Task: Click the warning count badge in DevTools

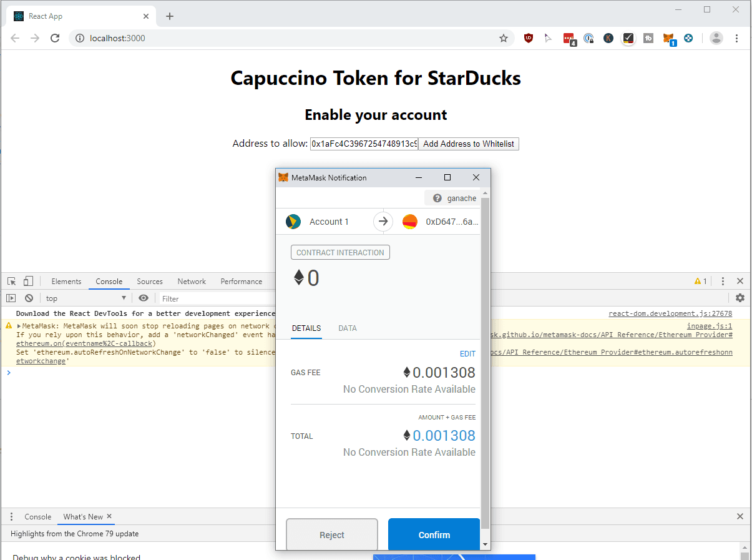Action: pyautogui.click(x=700, y=282)
